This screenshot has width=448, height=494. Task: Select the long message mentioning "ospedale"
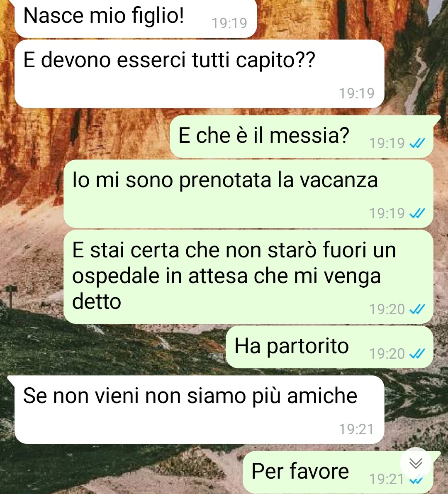coord(248,276)
